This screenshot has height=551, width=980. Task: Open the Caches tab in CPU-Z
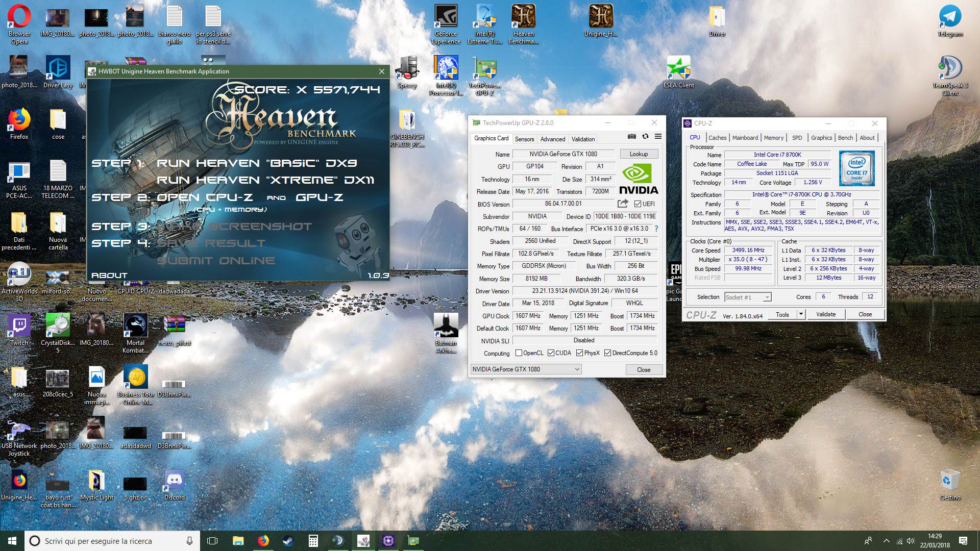(x=717, y=138)
